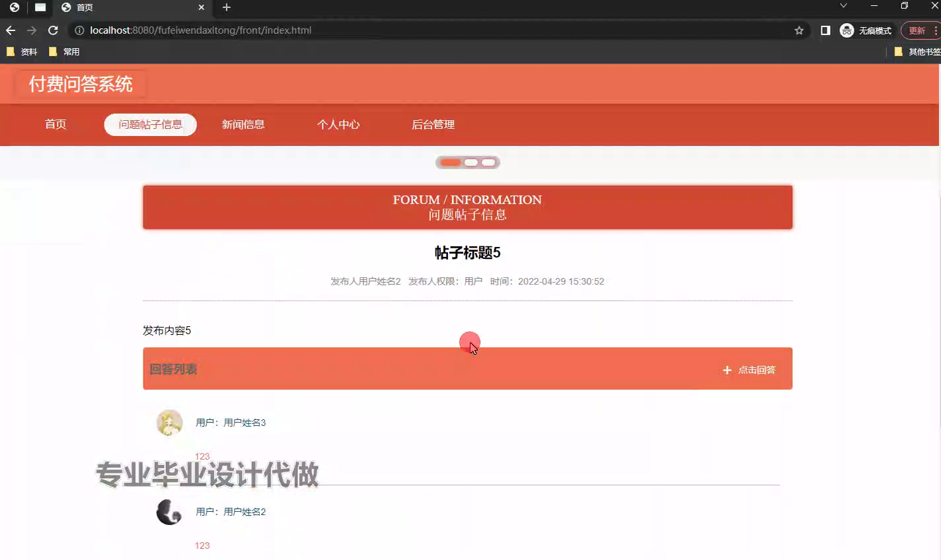Open the 其他书签 bookmarks folder
Image resolution: width=941 pixels, height=560 pixels.
pos(917,52)
